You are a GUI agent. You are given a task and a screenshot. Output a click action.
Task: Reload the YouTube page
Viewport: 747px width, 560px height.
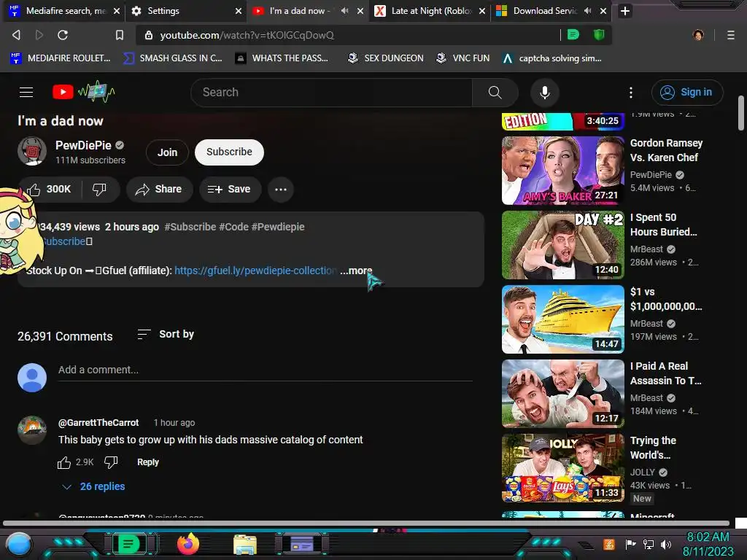(63, 35)
